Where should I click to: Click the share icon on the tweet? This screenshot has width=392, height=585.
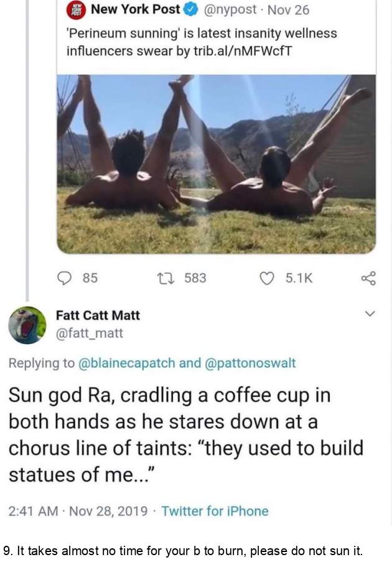(368, 278)
